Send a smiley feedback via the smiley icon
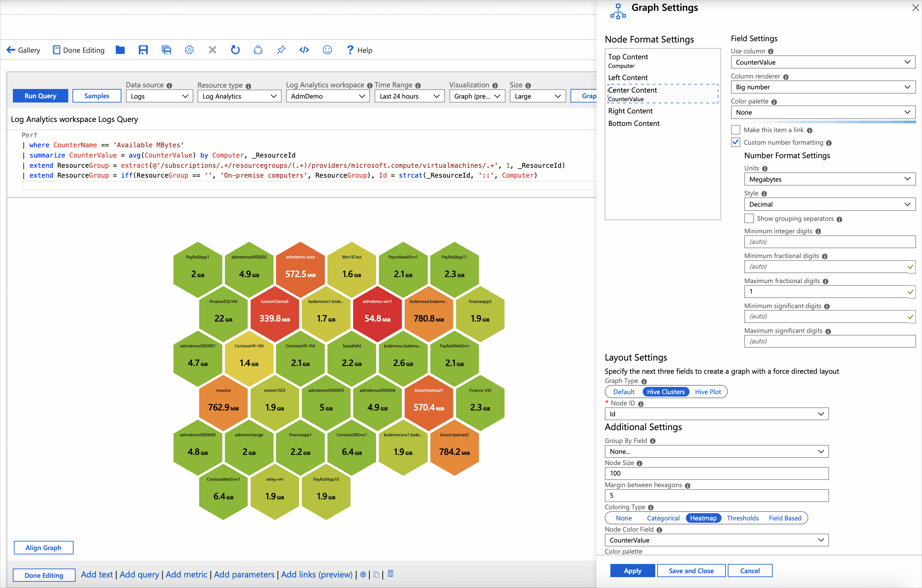Image resolution: width=922 pixels, height=588 pixels. (x=327, y=50)
